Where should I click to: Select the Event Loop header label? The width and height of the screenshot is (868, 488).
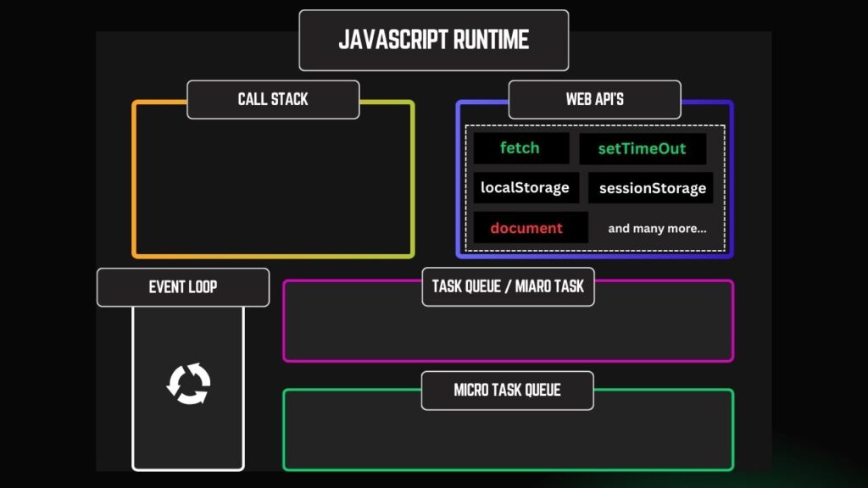183,287
